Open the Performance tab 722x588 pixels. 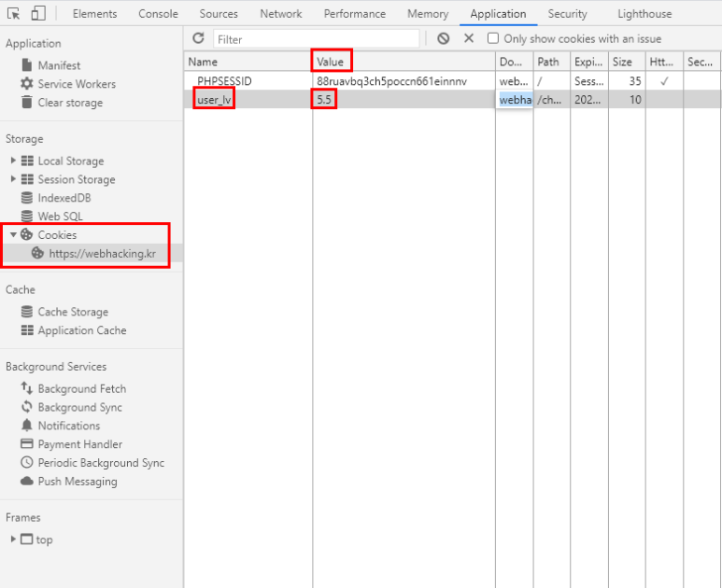coord(355,14)
